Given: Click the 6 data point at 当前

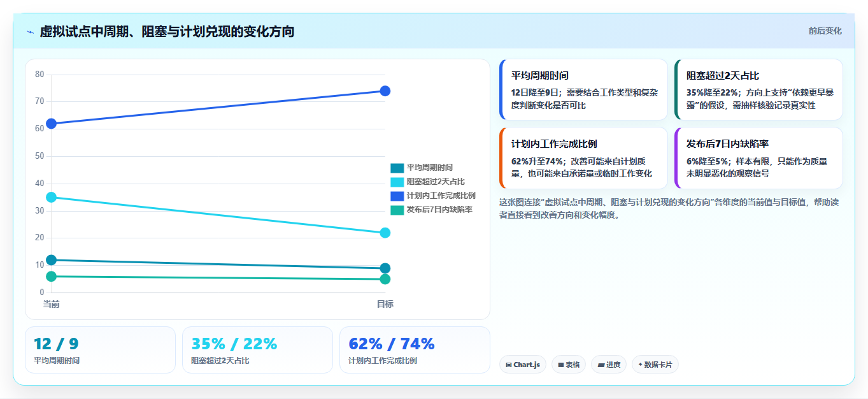Looking at the screenshot, I should [51, 277].
